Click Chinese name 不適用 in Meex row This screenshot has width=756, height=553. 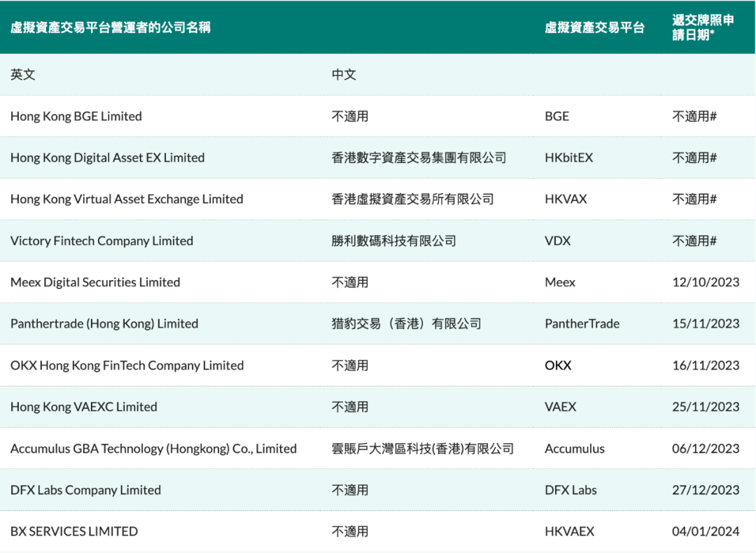click(x=350, y=282)
